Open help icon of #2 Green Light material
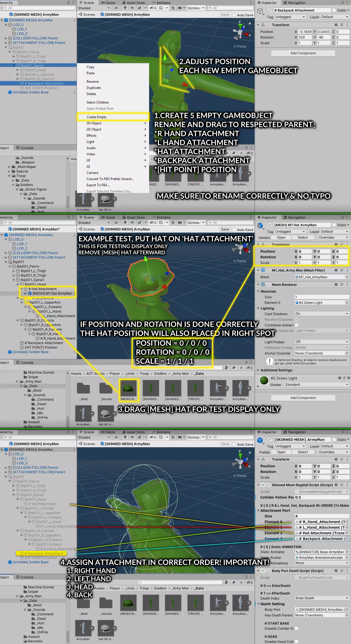The width and height of the screenshot is (351, 644). click(340, 378)
